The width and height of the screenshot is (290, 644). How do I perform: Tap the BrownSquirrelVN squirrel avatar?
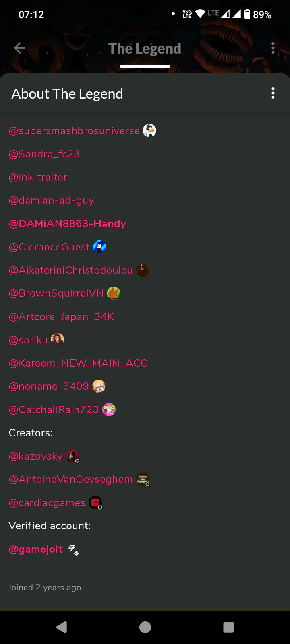click(114, 293)
